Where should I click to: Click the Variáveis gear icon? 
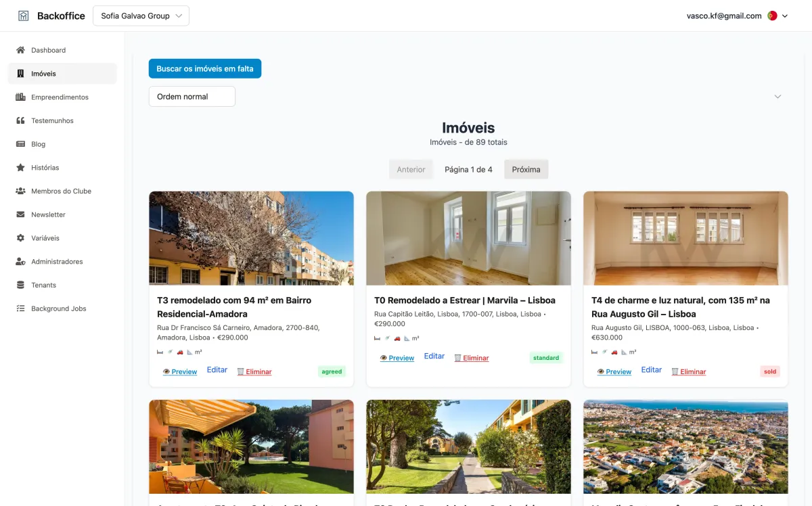20,238
